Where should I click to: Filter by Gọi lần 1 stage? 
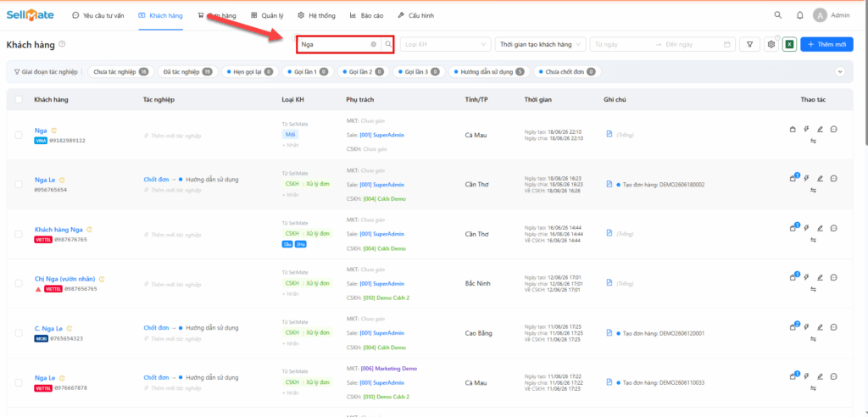point(308,71)
